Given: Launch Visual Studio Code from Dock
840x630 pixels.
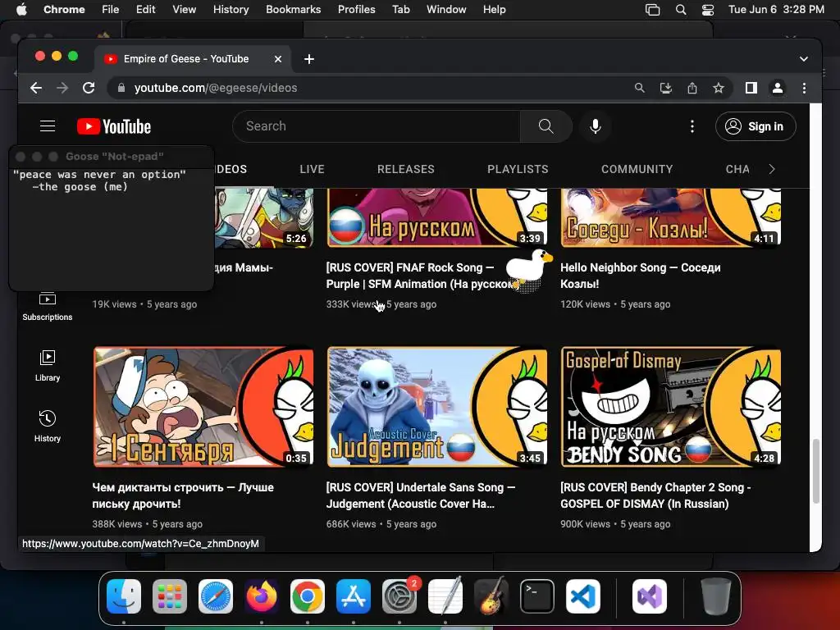Looking at the screenshot, I should [x=583, y=596].
